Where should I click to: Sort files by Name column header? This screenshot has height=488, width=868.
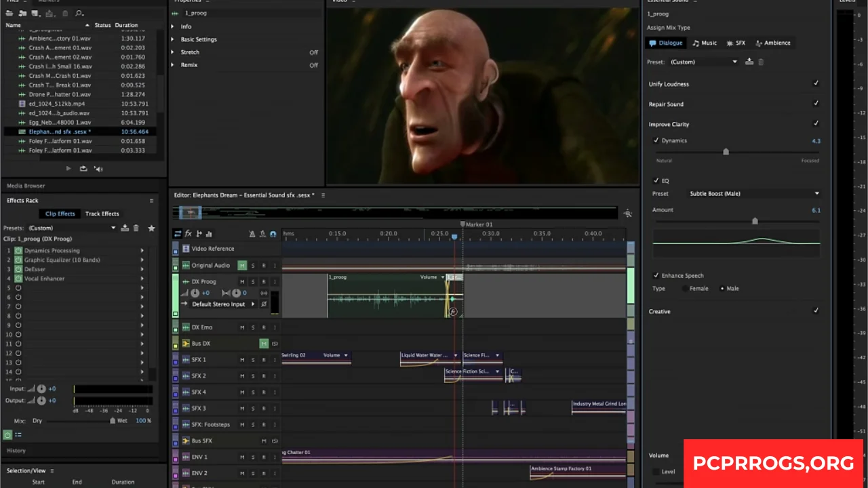pyautogui.click(x=14, y=25)
